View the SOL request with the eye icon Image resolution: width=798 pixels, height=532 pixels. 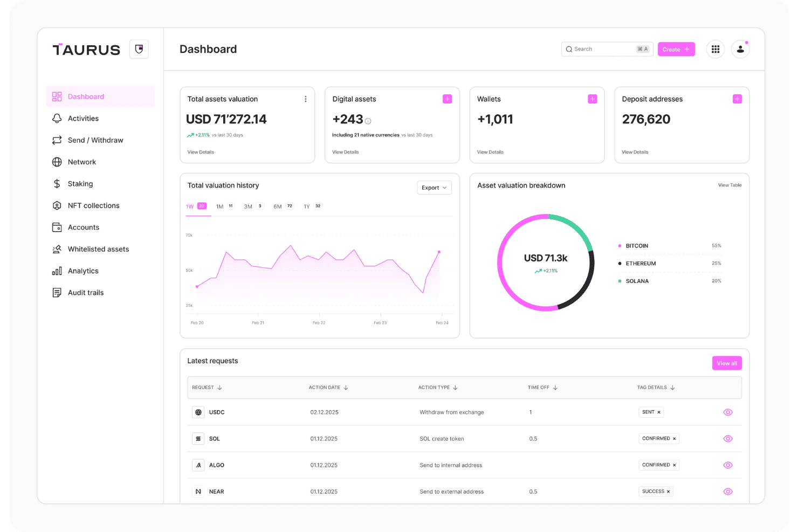point(728,439)
